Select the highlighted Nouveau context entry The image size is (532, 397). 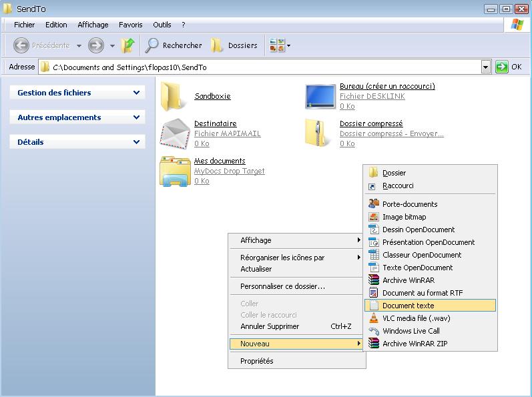296,344
